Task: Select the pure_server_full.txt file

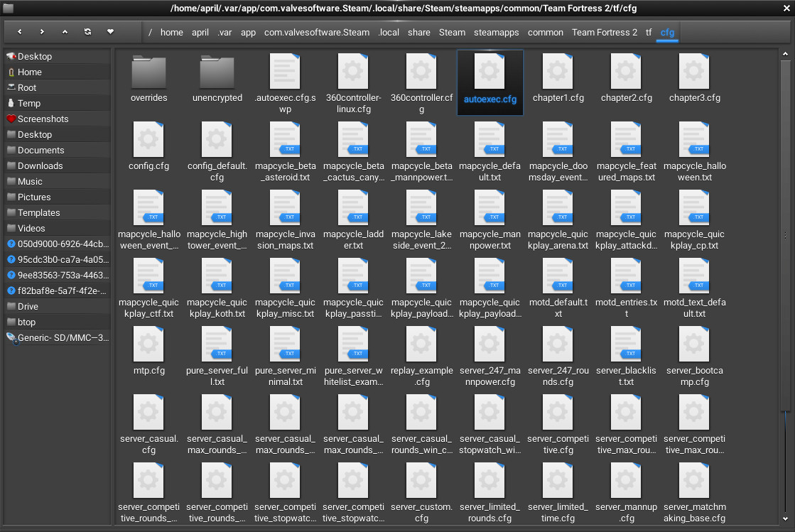Action: point(217,357)
